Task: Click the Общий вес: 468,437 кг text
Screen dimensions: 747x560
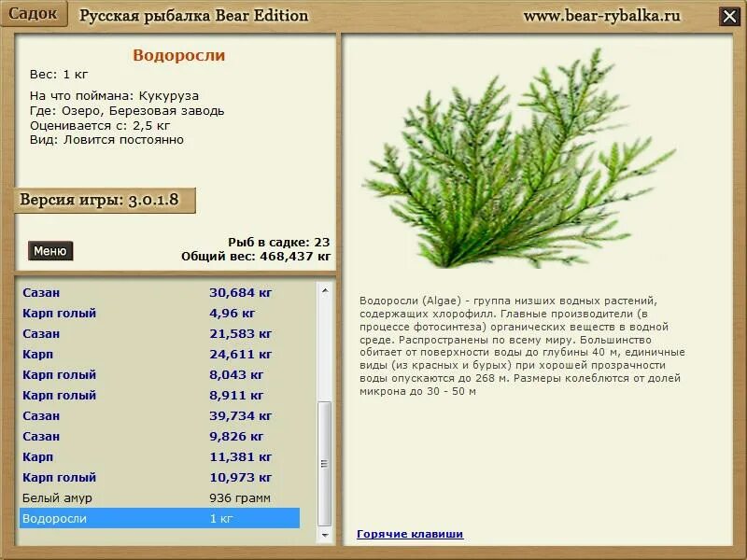Action: (x=255, y=256)
